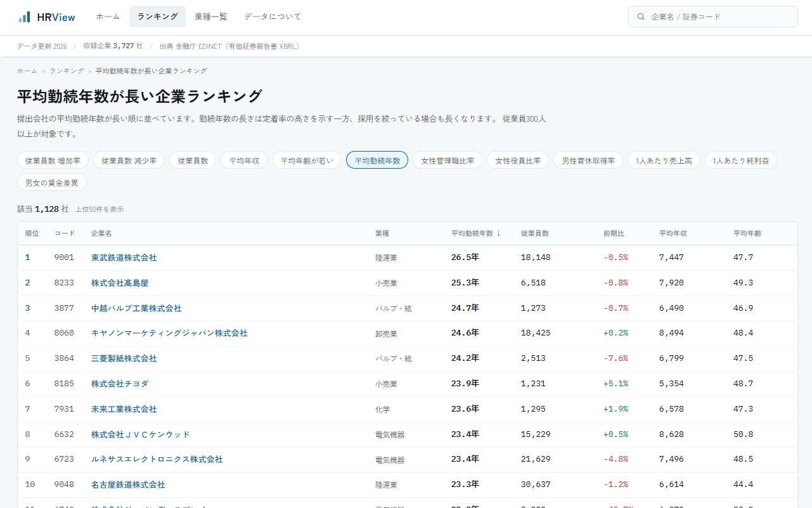Click the 前期比 column header
This screenshot has width=812, height=508.
(x=614, y=233)
